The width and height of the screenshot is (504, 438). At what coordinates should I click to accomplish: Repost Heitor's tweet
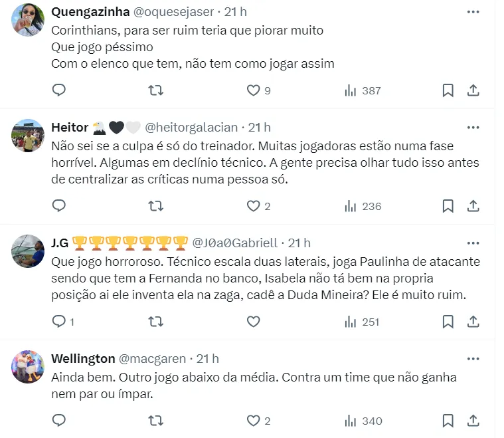click(155, 206)
